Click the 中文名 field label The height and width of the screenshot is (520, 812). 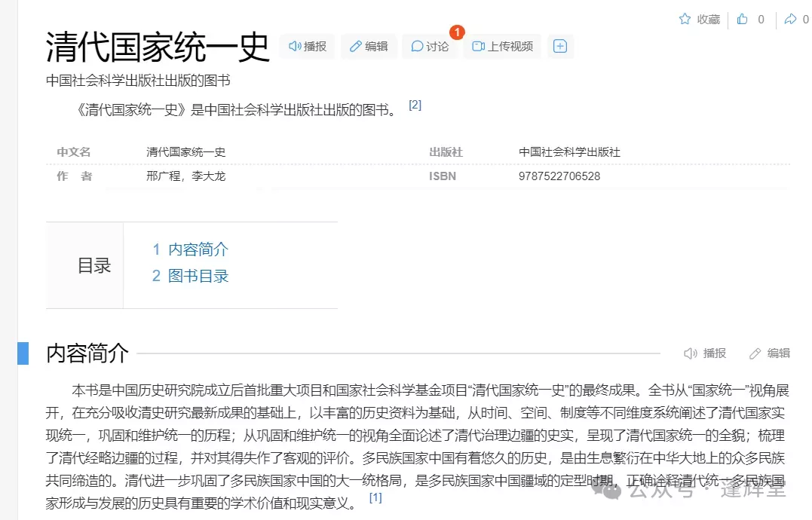[74, 152]
